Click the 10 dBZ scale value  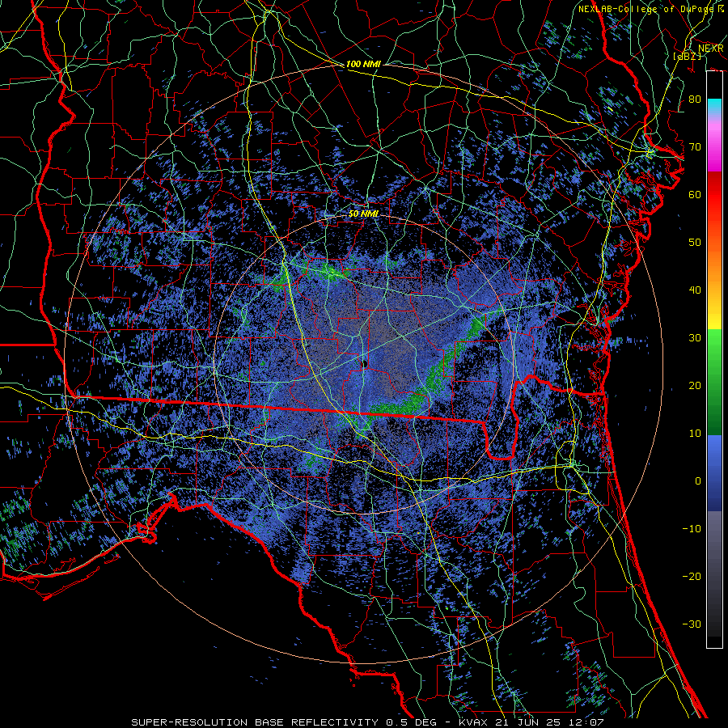[695, 434]
